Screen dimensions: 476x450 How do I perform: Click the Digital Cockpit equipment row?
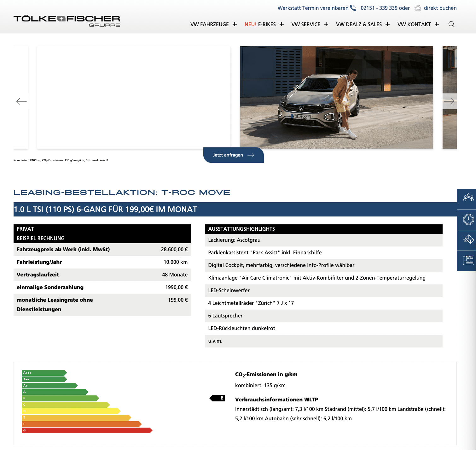coord(324,265)
